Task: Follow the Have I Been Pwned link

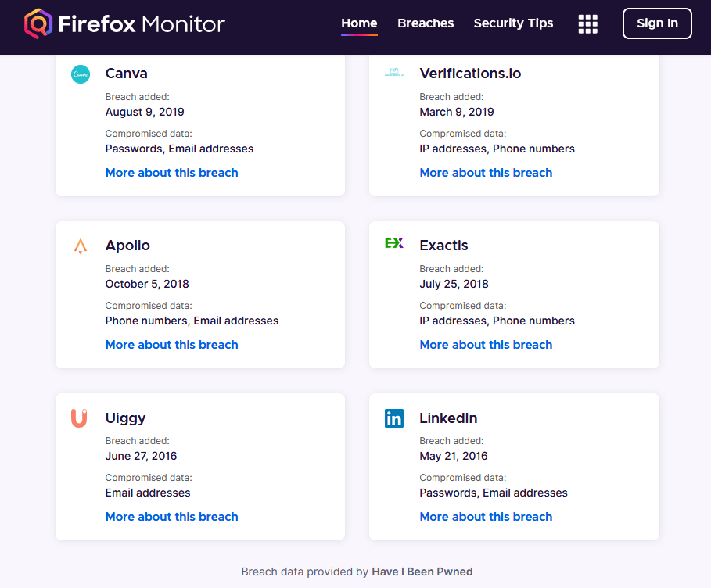Action: point(422,572)
